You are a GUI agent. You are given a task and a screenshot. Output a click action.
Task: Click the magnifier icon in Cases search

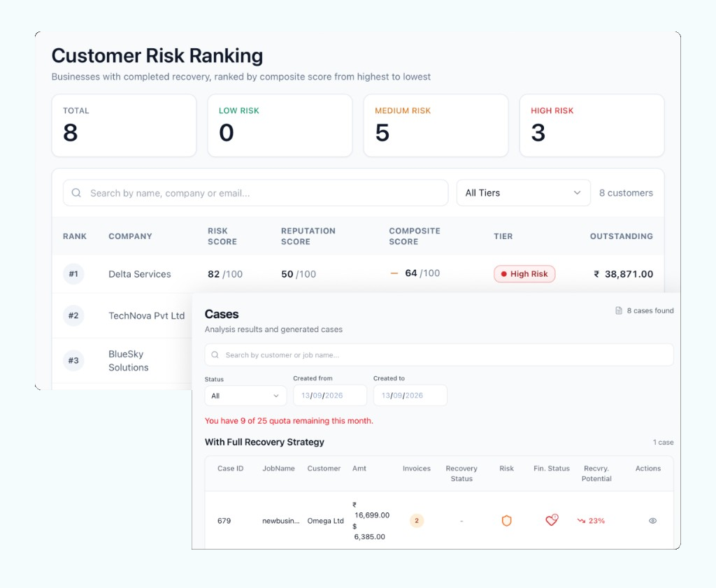pyautogui.click(x=215, y=354)
